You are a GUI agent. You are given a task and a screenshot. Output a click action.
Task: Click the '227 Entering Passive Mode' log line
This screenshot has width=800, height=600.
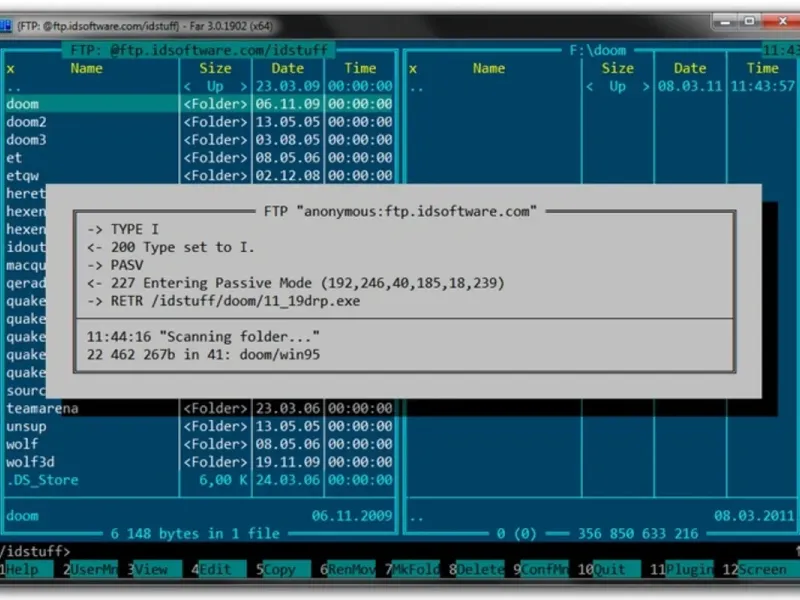pyautogui.click(x=295, y=283)
